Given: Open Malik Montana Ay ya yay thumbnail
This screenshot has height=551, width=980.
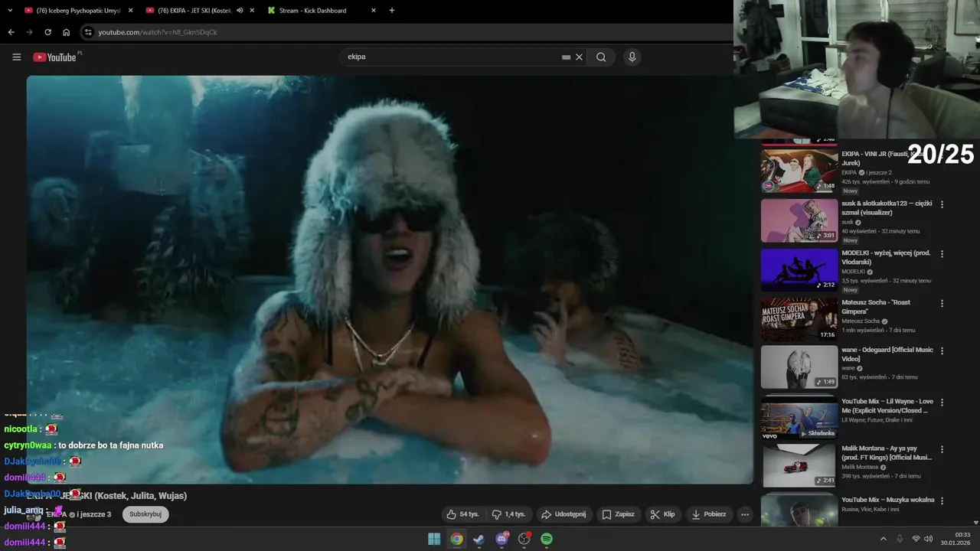Looking at the screenshot, I should tap(799, 465).
